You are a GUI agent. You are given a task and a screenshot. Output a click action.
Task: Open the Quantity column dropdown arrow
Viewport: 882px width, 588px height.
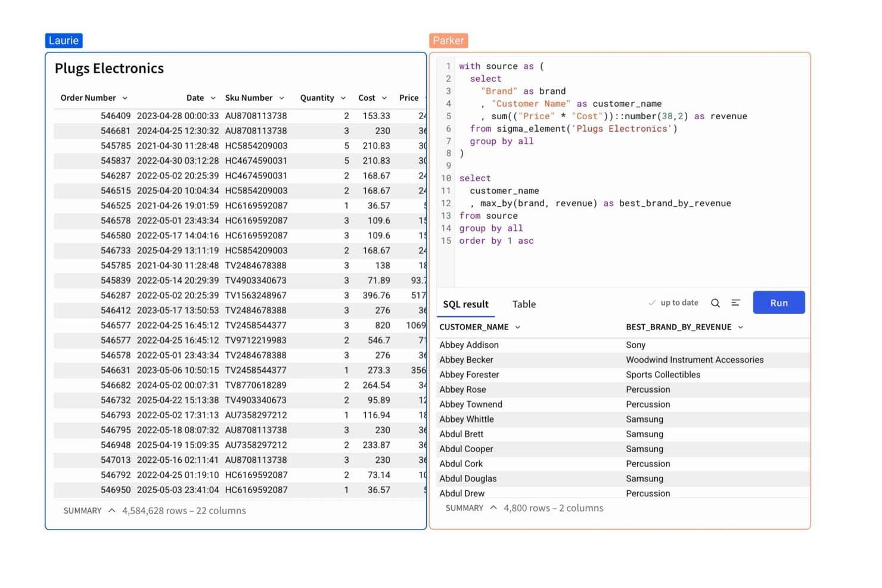point(343,98)
